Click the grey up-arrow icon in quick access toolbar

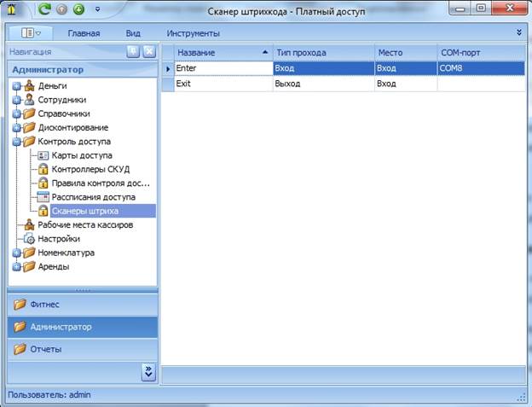pyautogui.click(x=62, y=10)
